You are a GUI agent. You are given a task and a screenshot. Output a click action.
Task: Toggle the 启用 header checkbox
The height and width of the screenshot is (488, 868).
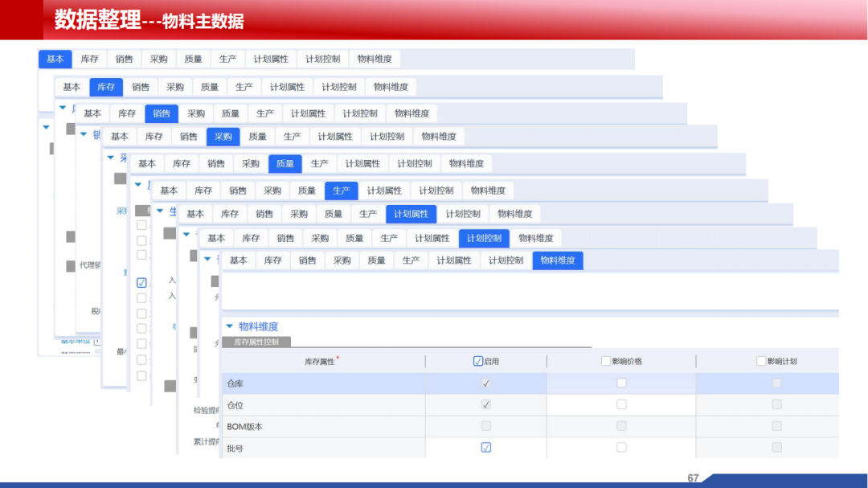(x=478, y=362)
